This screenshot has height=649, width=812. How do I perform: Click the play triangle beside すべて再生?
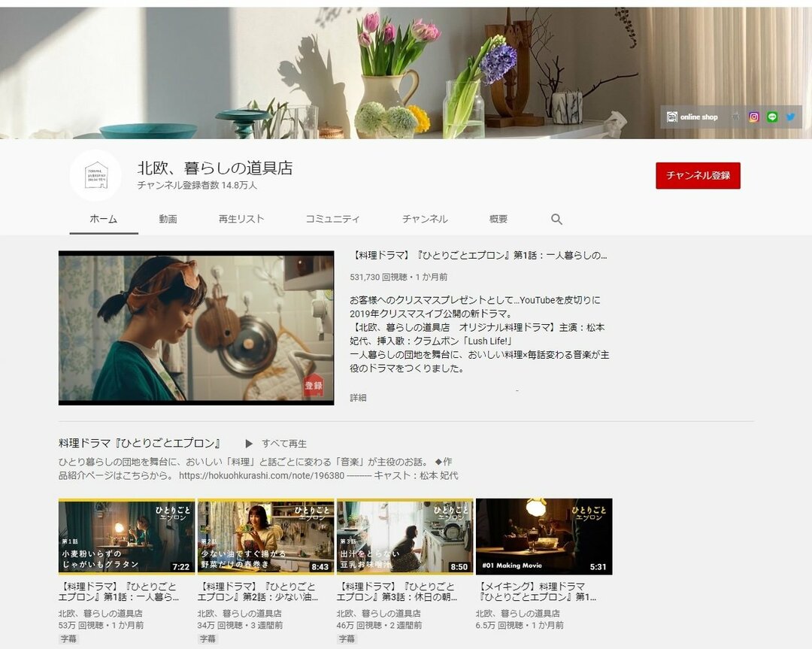point(249,444)
